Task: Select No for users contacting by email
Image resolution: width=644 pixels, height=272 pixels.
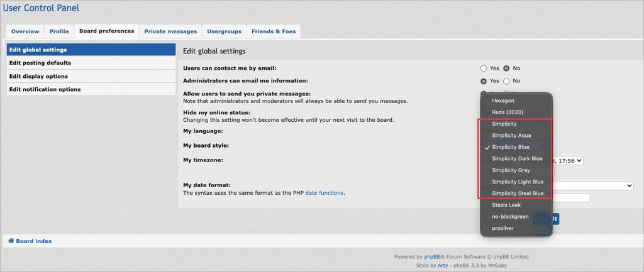Action: 506,68
